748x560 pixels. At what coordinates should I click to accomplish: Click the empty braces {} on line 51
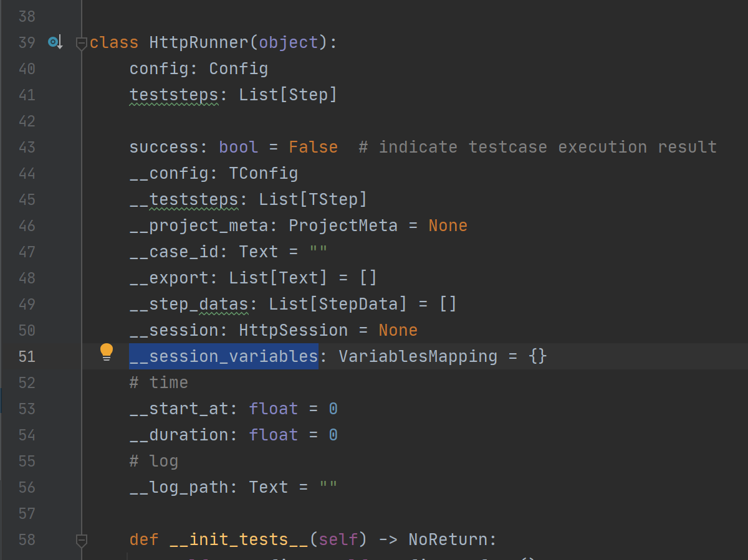click(537, 356)
